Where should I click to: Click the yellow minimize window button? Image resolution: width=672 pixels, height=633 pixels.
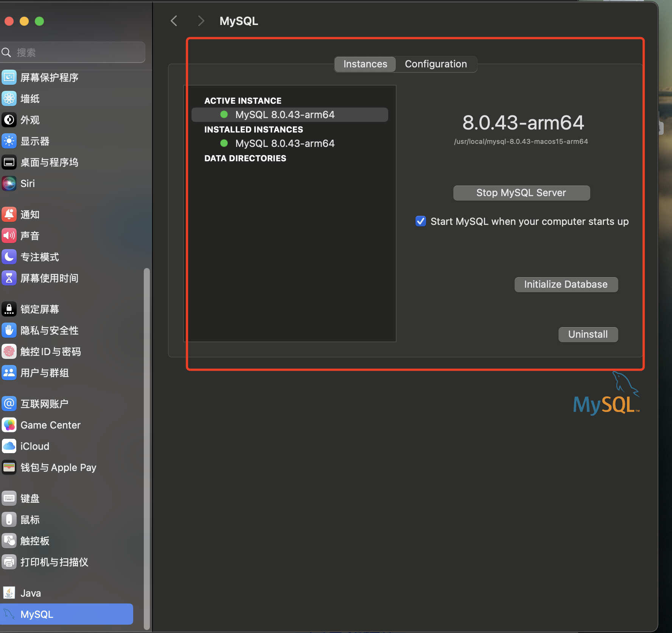point(24,21)
